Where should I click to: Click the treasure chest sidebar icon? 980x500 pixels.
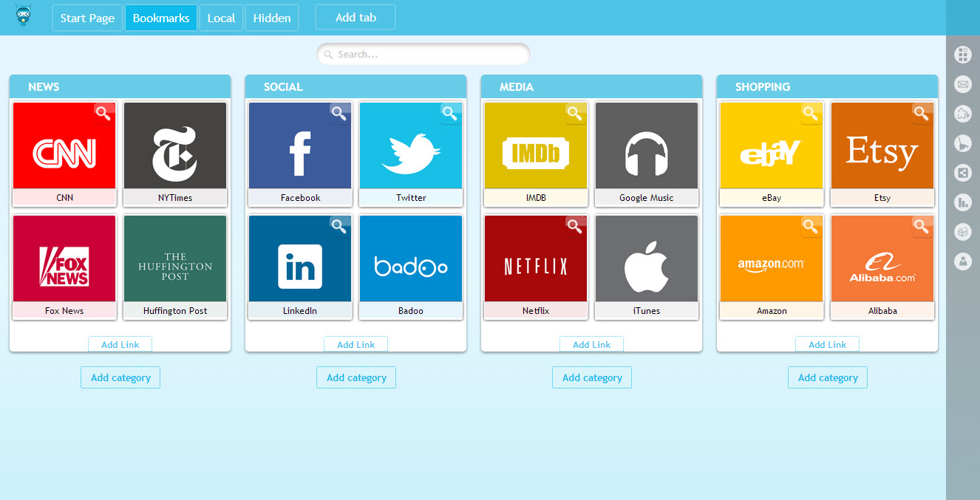[962, 232]
